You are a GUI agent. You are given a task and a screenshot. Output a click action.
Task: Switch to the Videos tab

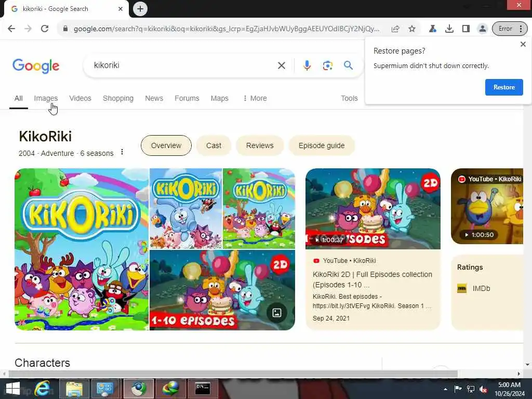tap(80, 98)
